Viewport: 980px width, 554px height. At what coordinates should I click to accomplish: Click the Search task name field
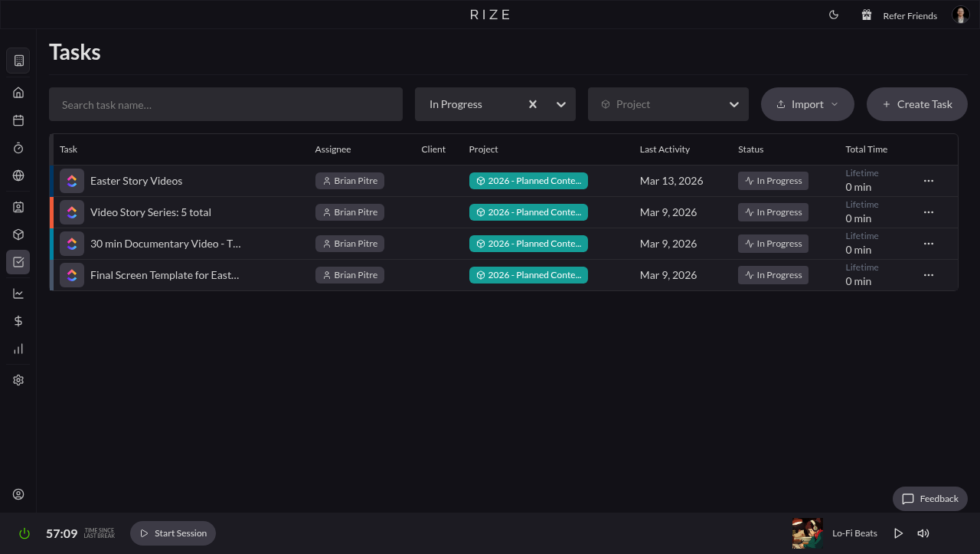click(x=226, y=104)
